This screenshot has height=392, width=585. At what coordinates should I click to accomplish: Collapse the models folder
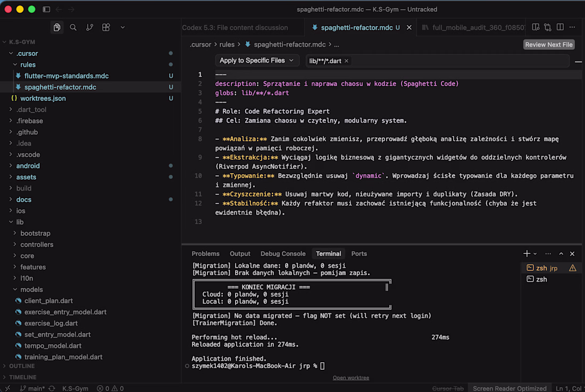[31, 289]
